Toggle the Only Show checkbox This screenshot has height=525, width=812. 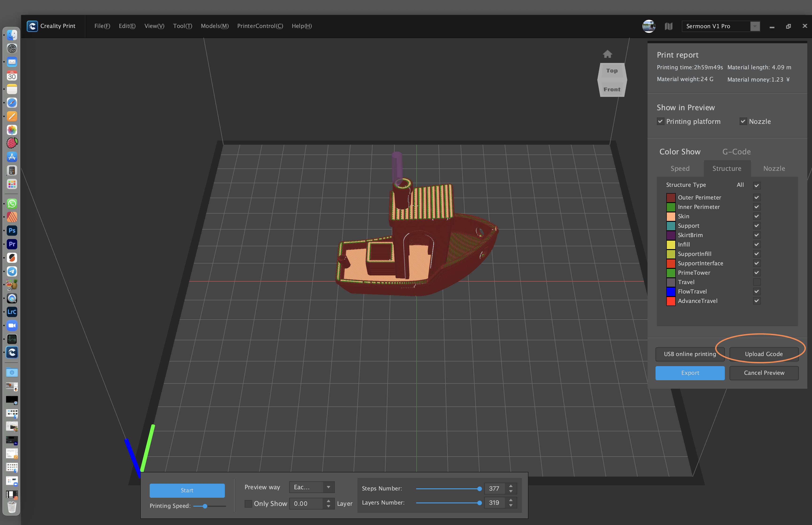[x=248, y=504]
